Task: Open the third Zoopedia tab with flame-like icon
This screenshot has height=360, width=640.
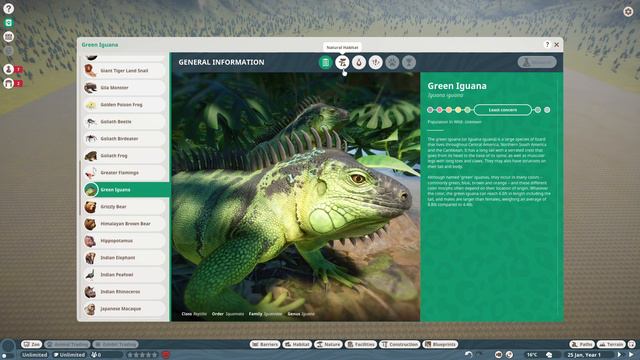Action: click(359, 62)
